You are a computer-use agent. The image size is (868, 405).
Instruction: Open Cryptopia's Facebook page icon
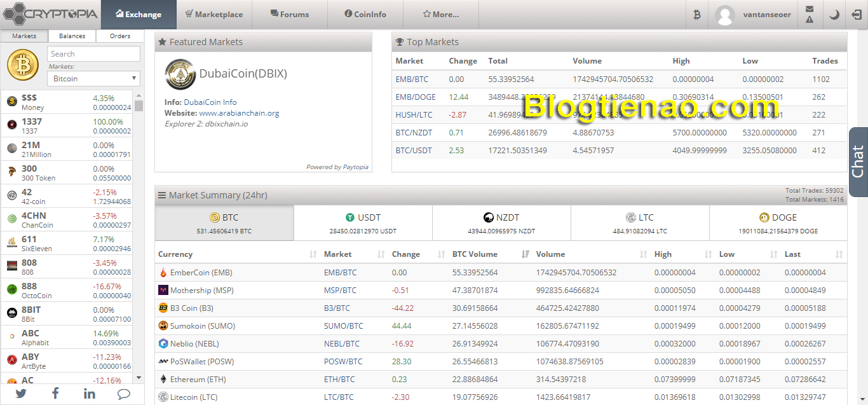tap(55, 394)
